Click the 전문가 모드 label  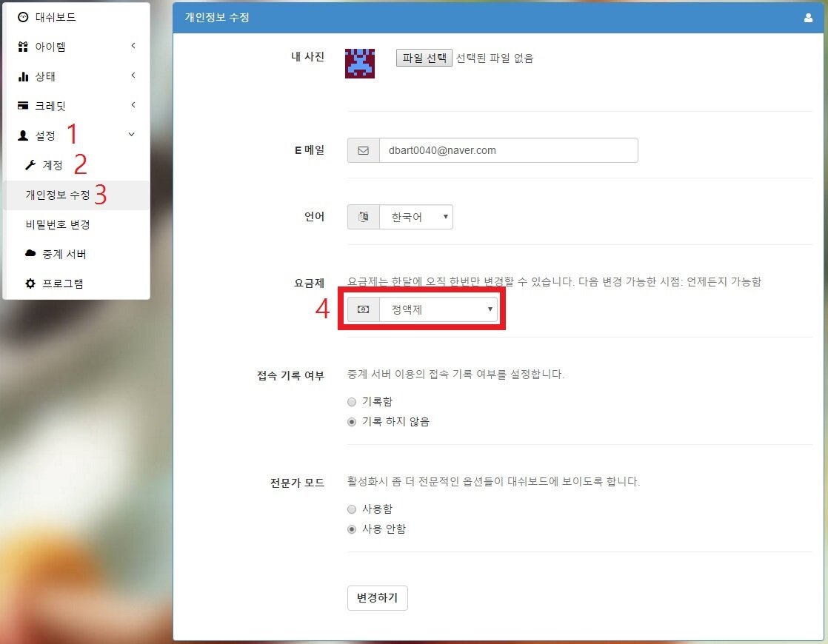tap(297, 483)
